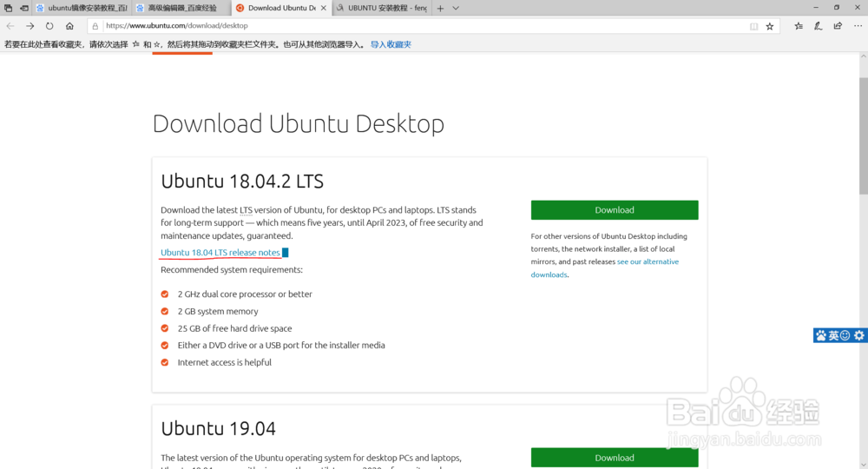Open the Ubuntu 18.04 LTS release notes link
The image size is (868, 469).
220,253
